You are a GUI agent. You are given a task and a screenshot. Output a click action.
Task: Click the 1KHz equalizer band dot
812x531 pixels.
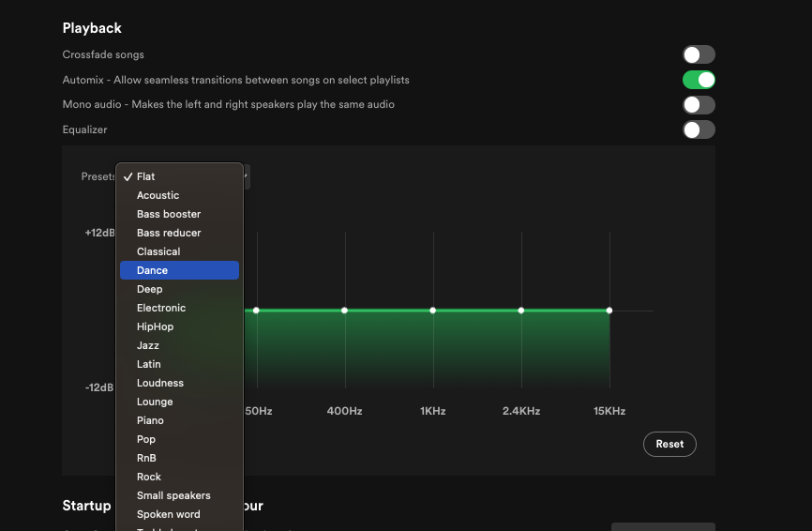tap(433, 311)
